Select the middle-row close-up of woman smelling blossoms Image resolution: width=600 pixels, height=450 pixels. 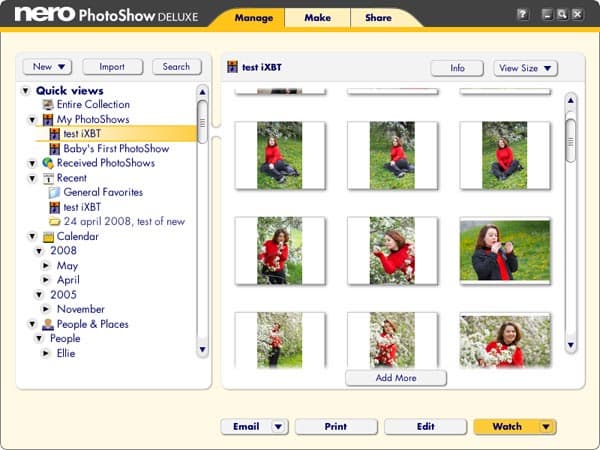392,251
